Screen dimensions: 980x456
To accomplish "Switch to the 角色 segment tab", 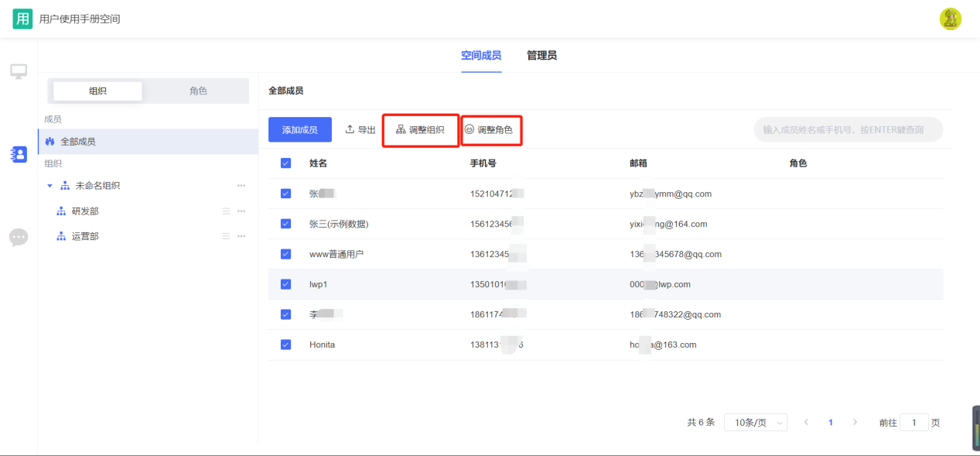I will [198, 91].
